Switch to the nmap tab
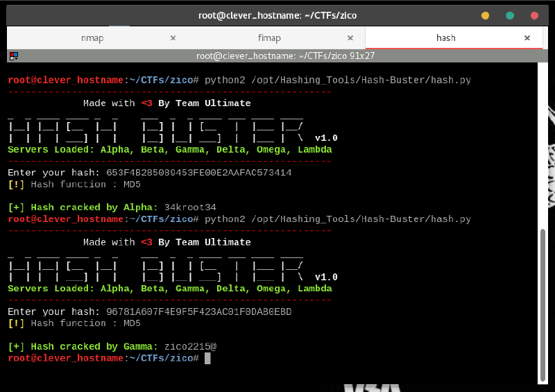555x392 pixels. [x=92, y=38]
